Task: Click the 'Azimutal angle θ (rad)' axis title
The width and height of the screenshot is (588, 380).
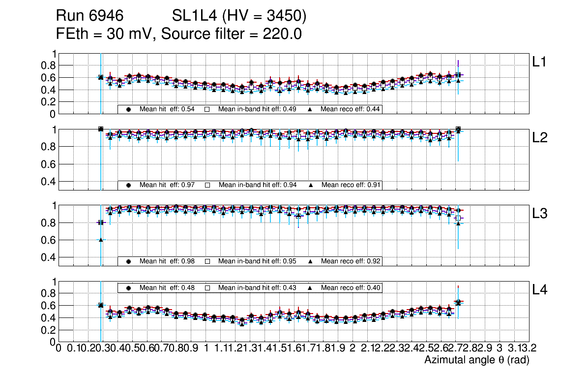Action: (476, 361)
